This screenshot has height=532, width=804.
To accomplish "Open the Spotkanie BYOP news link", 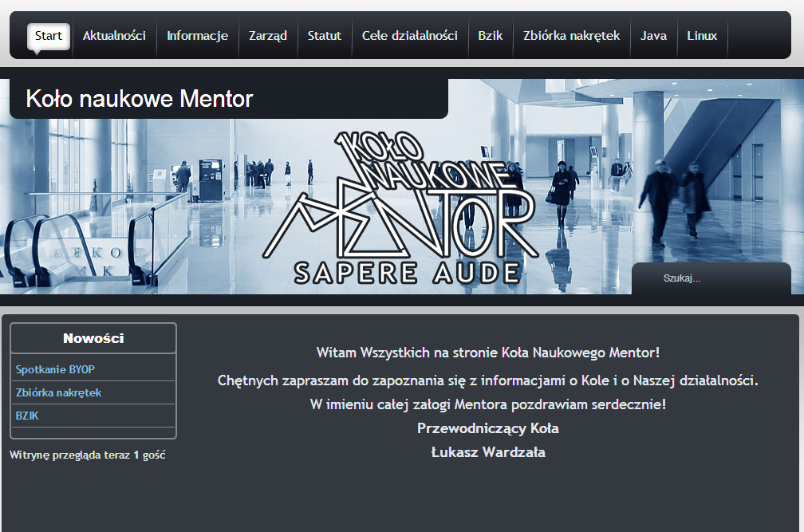I will click(x=55, y=369).
